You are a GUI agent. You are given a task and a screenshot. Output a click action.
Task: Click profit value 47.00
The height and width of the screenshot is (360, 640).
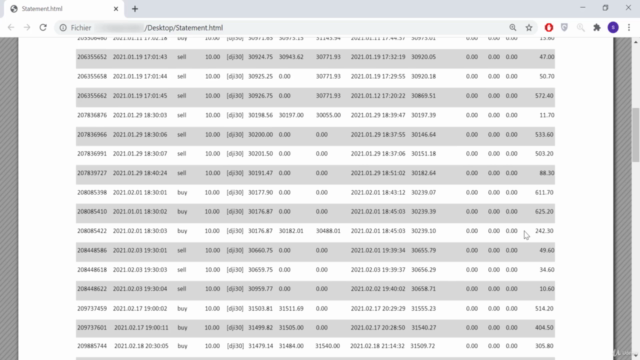tap(547, 57)
